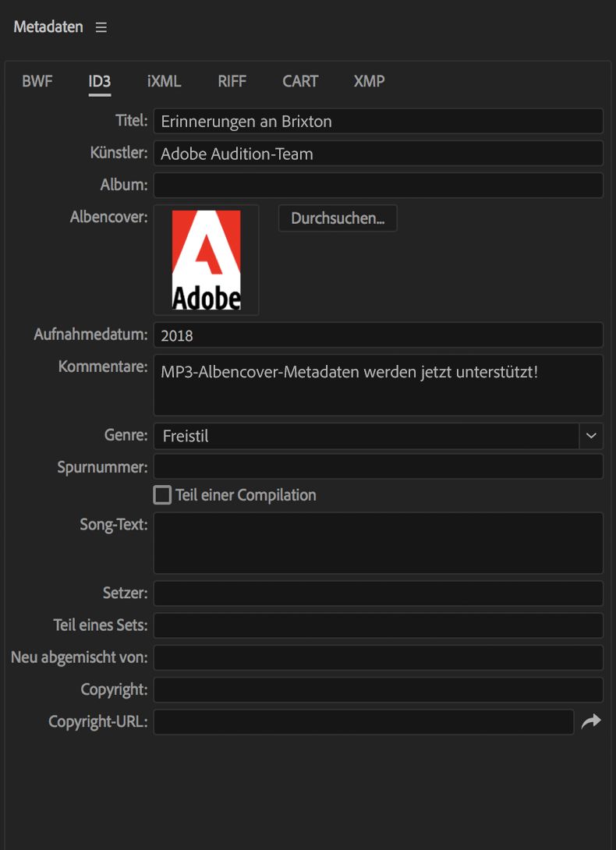Open the Metadaten panel hamburger menu

coord(101,27)
